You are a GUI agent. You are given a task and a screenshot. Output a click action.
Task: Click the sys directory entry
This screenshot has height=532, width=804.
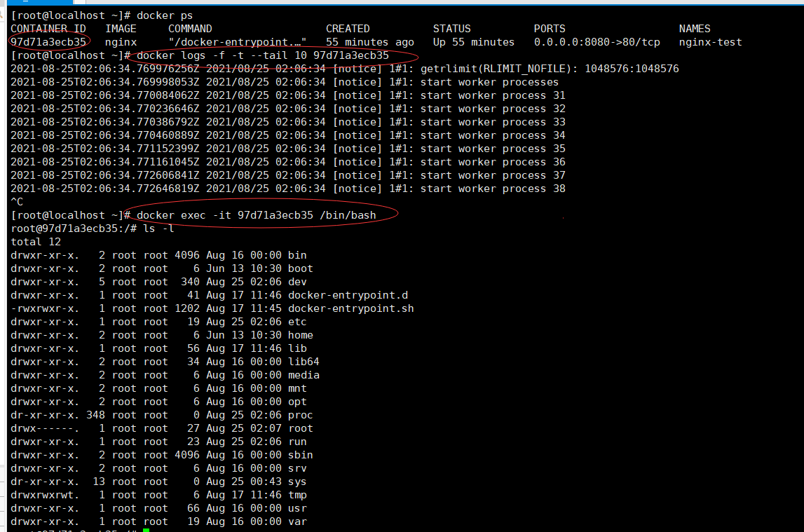[x=297, y=482]
